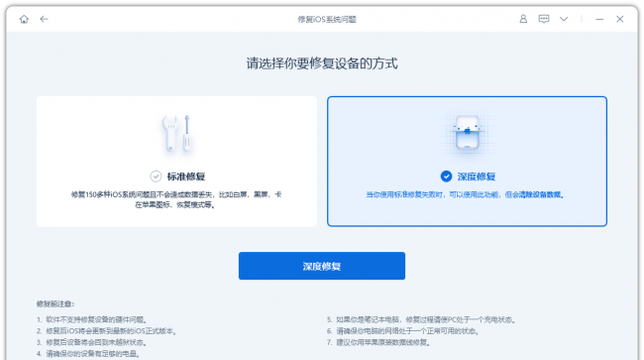Click note 6 about network availability

point(403,331)
